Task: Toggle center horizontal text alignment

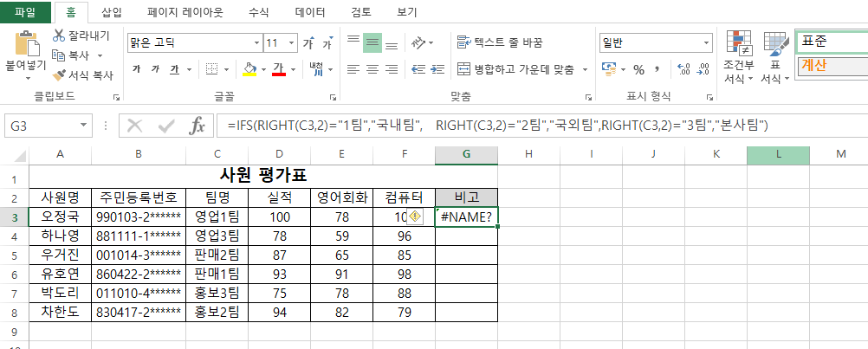Action: pos(372,69)
